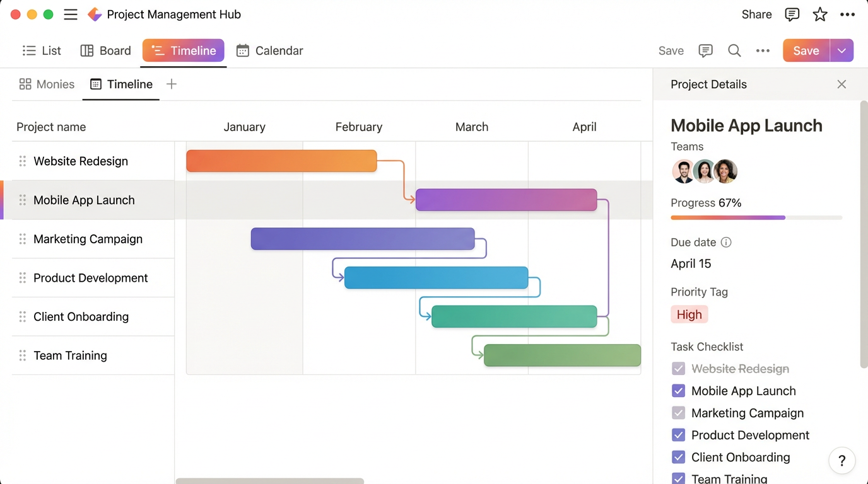Image resolution: width=868 pixels, height=484 pixels.
Task: Click the Mobile App Launch timeline bar
Action: [506, 199]
